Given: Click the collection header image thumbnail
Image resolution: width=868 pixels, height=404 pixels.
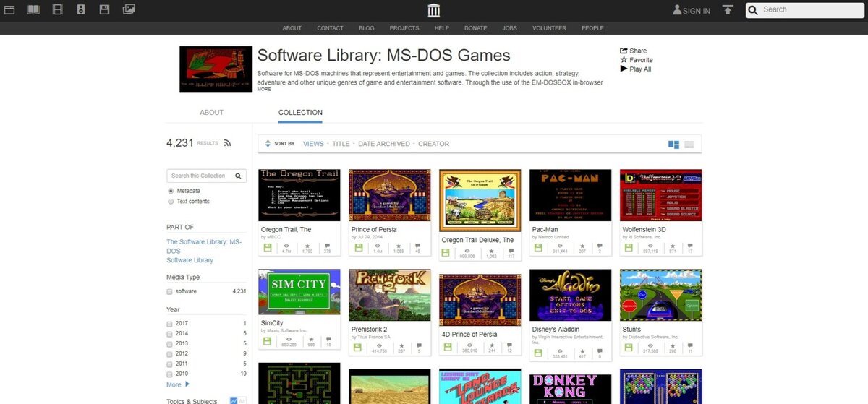Looking at the screenshot, I should coord(216,69).
